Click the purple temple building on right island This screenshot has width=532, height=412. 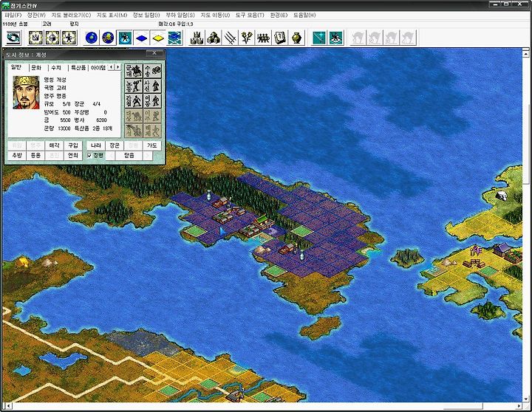[502, 250]
